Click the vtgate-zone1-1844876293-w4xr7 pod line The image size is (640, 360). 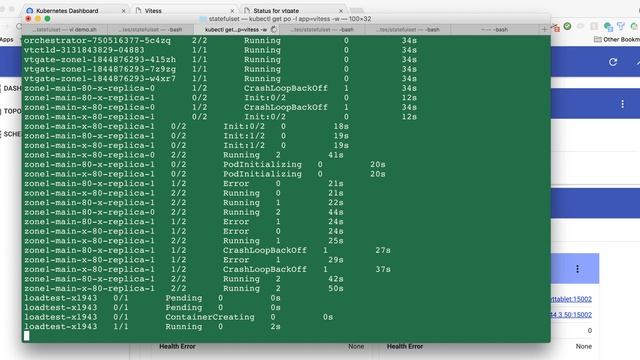[x=220, y=78]
